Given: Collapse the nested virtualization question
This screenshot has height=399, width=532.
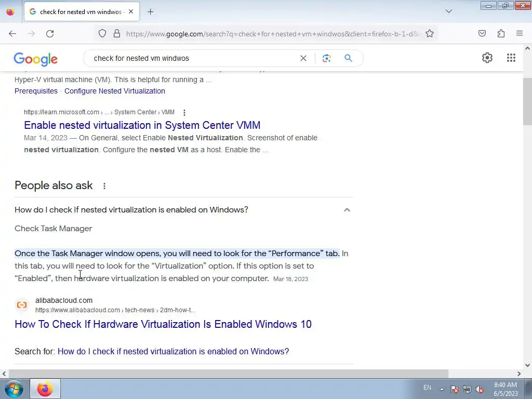Looking at the screenshot, I should coord(347,210).
